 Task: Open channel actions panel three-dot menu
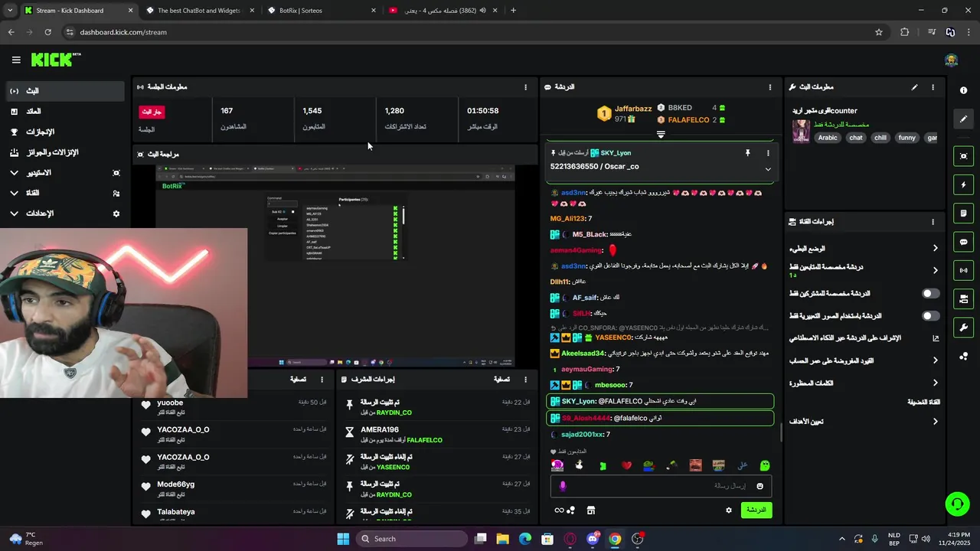(933, 222)
